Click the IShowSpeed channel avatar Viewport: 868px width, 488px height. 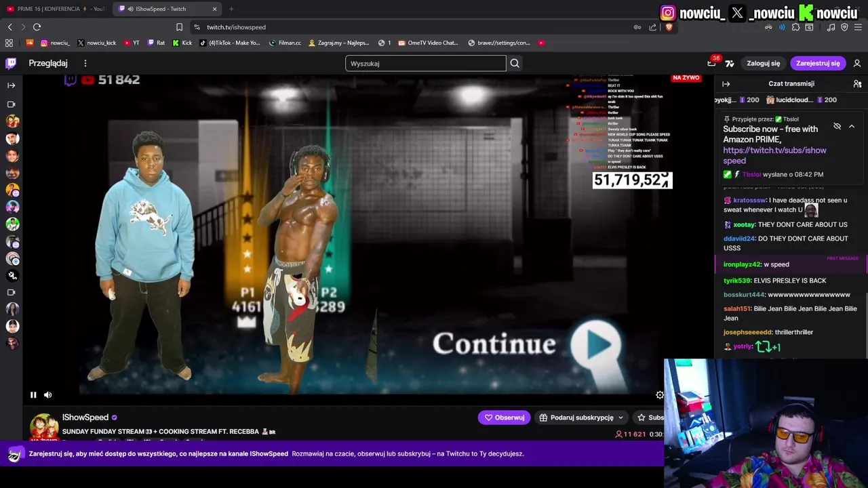[x=43, y=428]
